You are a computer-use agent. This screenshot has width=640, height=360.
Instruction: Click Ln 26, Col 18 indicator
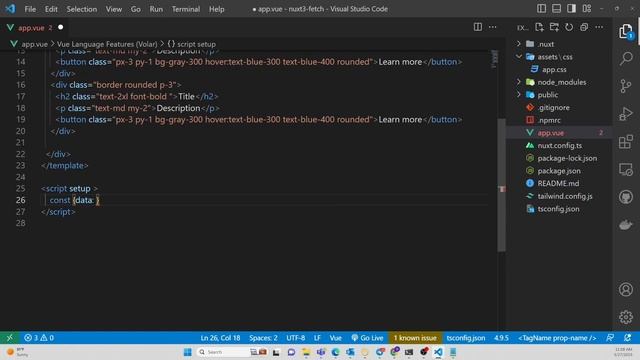[220, 338]
